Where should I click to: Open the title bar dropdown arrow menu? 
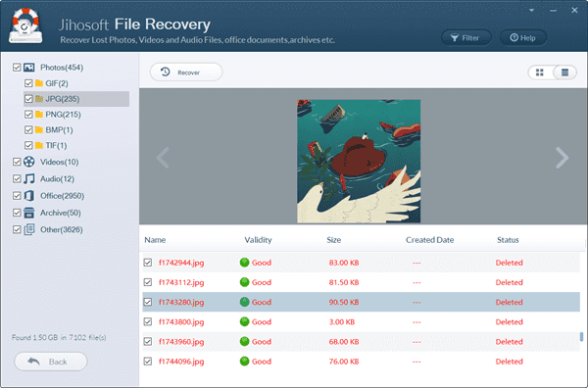click(531, 11)
